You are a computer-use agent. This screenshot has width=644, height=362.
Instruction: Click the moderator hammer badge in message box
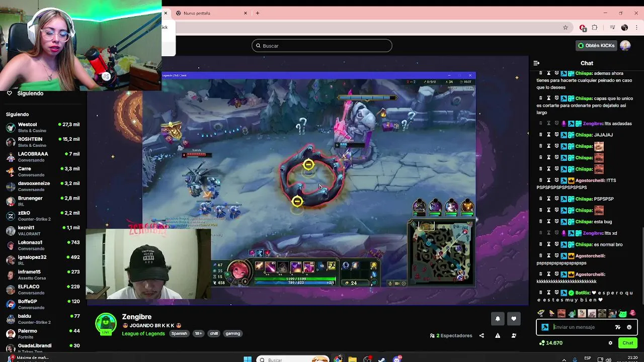pos(545,327)
